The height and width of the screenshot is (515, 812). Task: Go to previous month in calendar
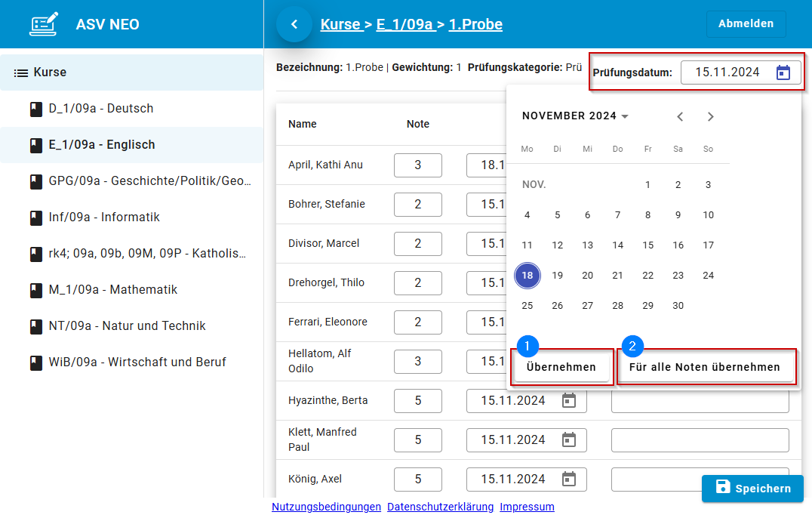[x=680, y=116]
